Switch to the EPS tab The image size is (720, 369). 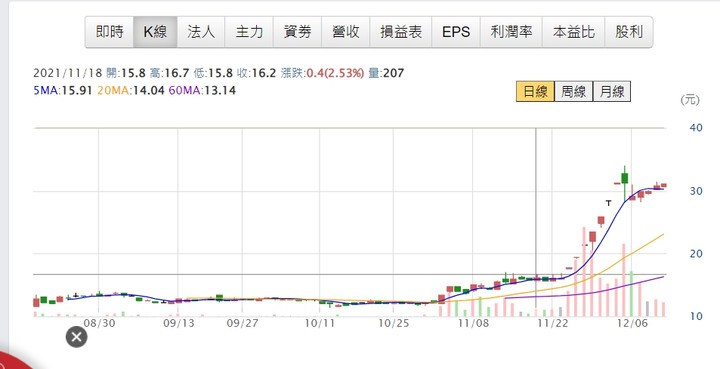point(456,32)
